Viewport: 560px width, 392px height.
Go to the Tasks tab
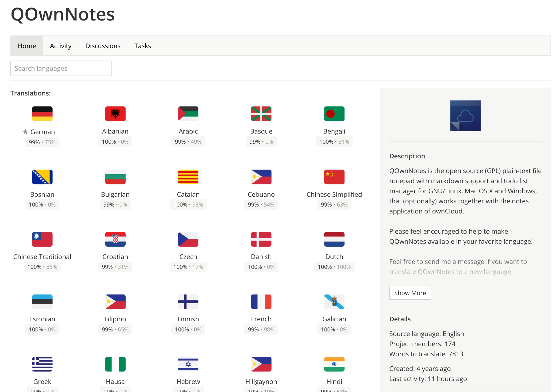coord(143,46)
